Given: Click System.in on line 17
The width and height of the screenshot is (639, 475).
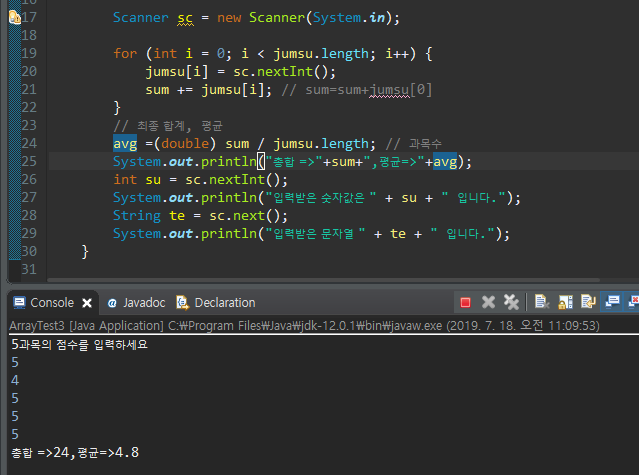Looking at the screenshot, I should tap(349, 18).
